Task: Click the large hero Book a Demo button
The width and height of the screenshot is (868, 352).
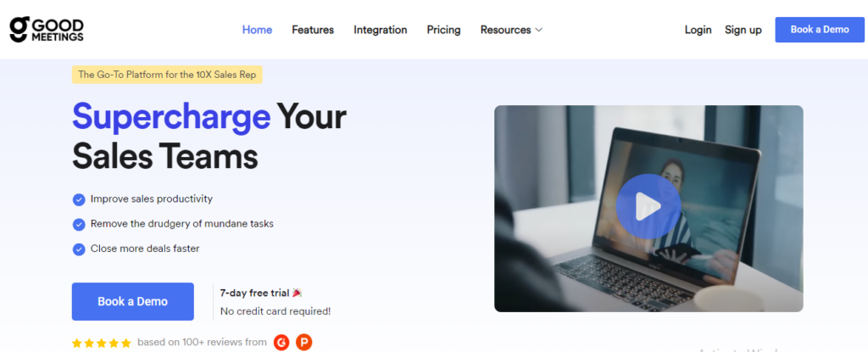Action: click(x=133, y=302)
